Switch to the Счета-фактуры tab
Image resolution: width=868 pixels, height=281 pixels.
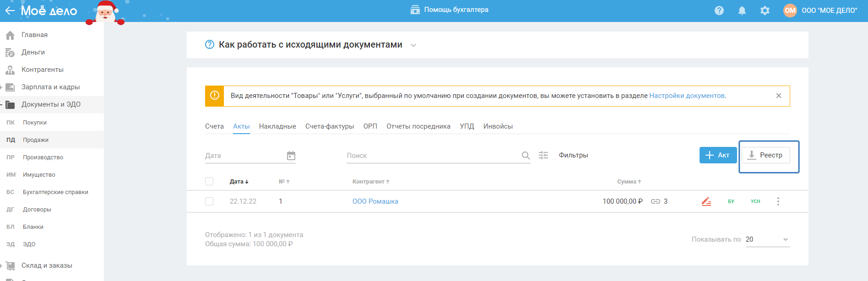pos(330,126)
